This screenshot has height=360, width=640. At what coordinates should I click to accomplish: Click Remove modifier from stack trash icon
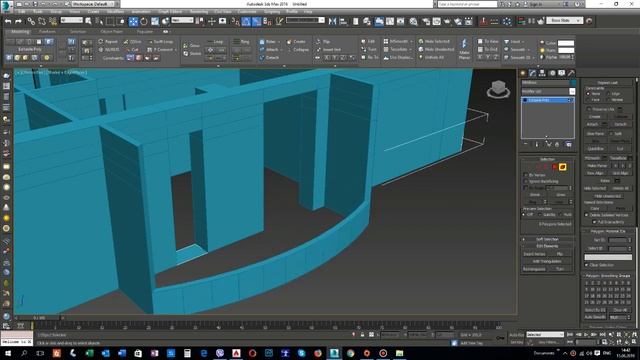coord(557,144)
